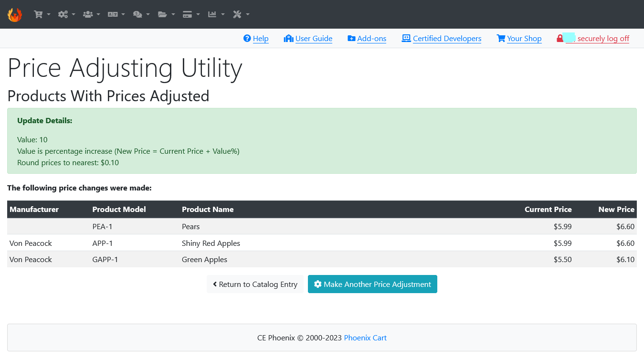Click 'Round prices to nearest: $0.10' line
Image resolution: width=644 pixels, height=359 pixels.
pos(68,162)
